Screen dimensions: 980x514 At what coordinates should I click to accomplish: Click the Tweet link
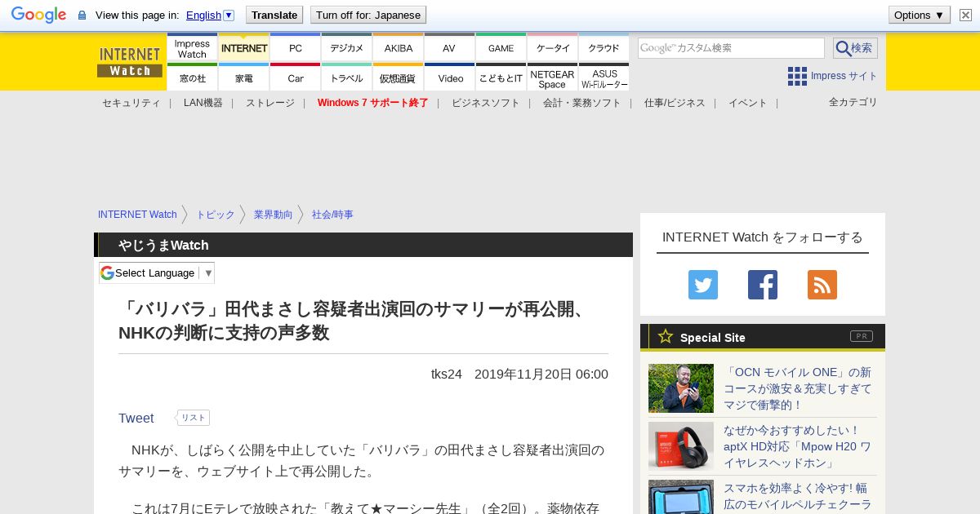click(136, 418)
